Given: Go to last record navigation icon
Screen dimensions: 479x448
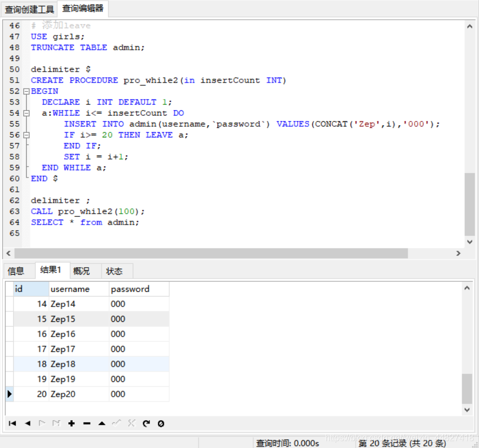Looking at the screenshot, I should coord(56,423).
